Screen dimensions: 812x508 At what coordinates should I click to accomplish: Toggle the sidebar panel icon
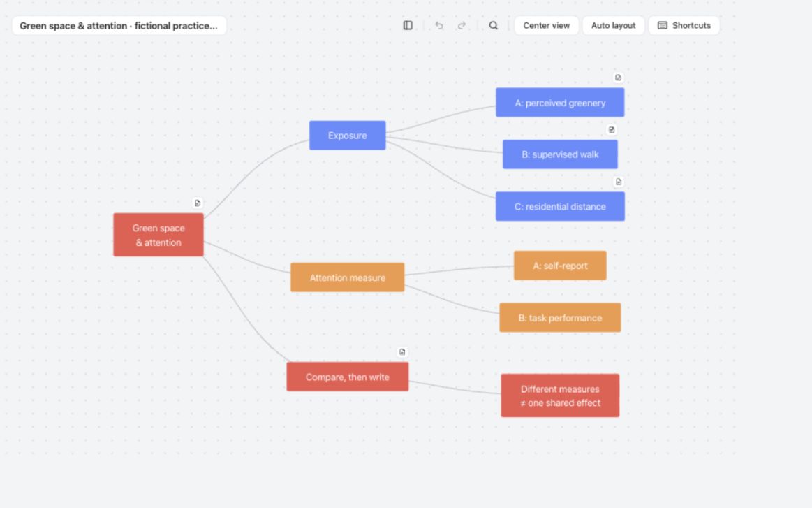coord(408,25)
